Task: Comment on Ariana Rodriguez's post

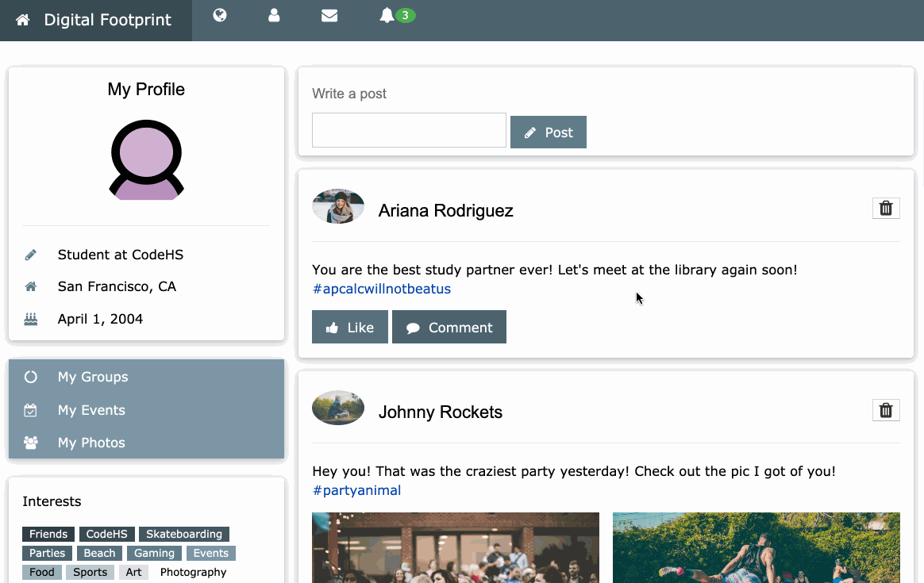Action: click(x=449, y=327)
